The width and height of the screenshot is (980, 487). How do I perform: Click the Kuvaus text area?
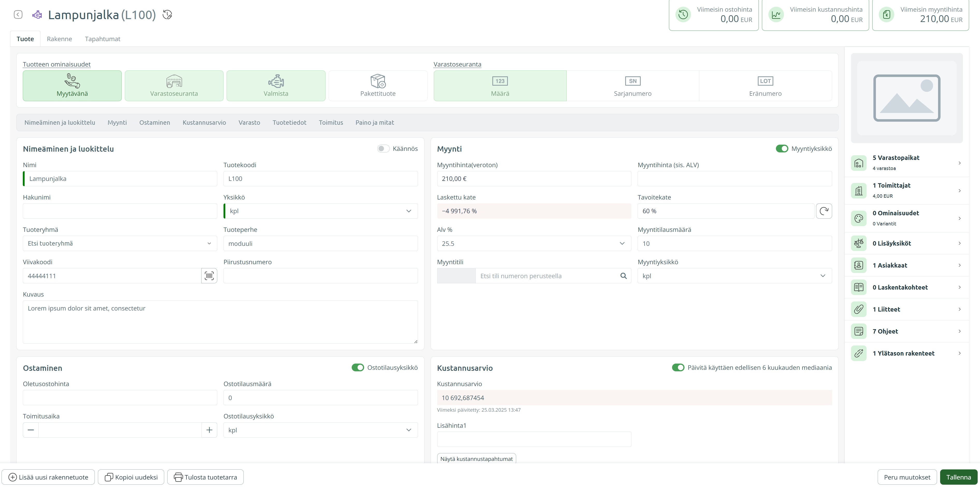[x=220, y=322]
